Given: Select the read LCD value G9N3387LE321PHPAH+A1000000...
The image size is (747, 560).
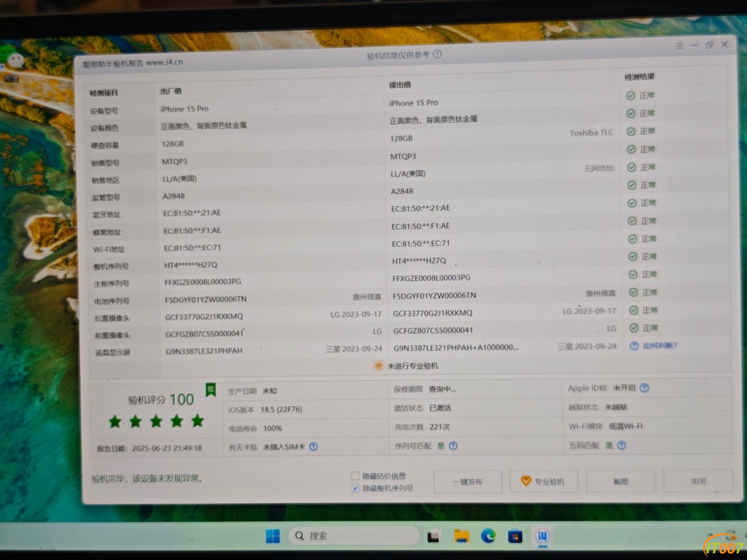Looking at the screenshot, I should [455, 347].
